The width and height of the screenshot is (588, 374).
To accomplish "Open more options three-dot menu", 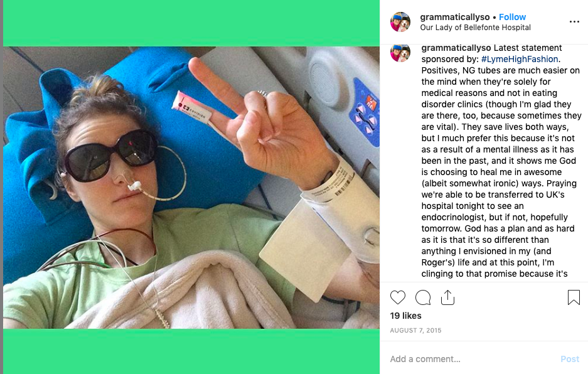I will tap(574, 22).
